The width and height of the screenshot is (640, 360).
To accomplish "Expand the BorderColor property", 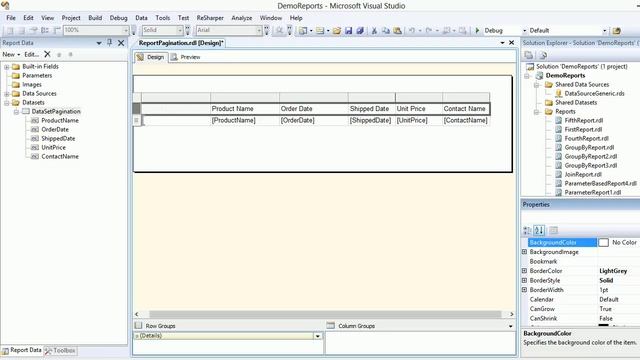I will click(524, 271).
